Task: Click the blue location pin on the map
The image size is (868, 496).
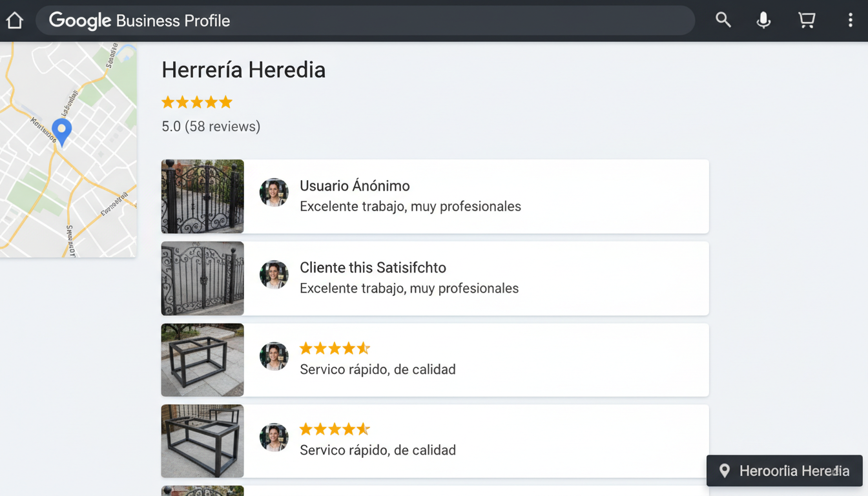Action: (x=61, y=131)
